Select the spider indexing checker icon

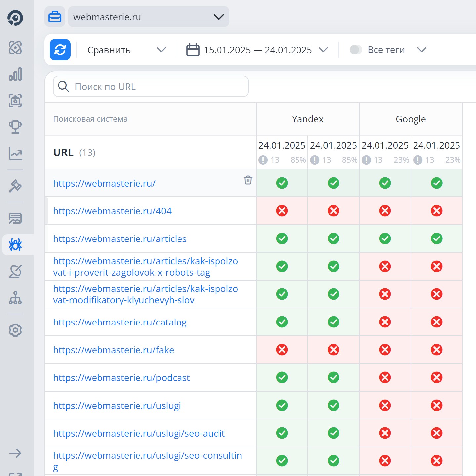(x=15, y=245)
